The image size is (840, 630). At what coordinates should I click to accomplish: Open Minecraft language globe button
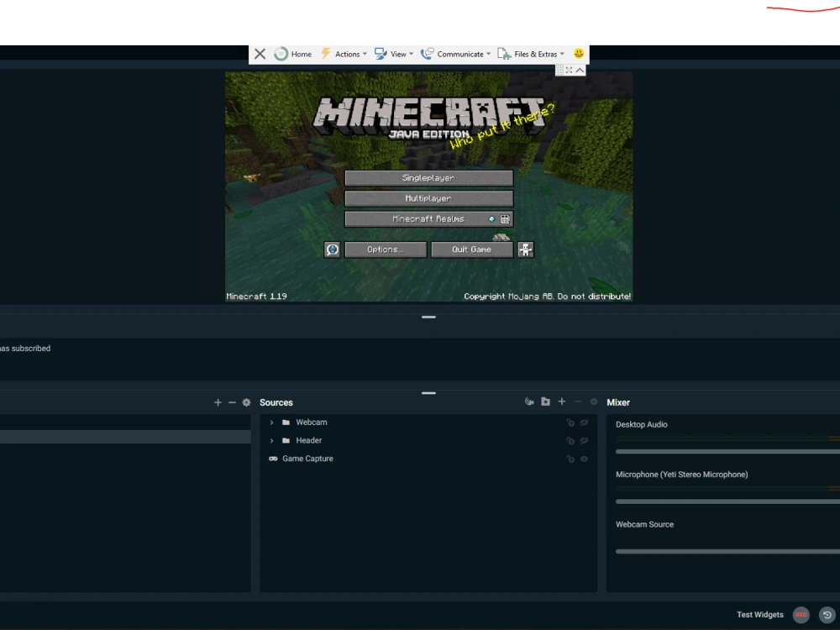click(332, 249)
